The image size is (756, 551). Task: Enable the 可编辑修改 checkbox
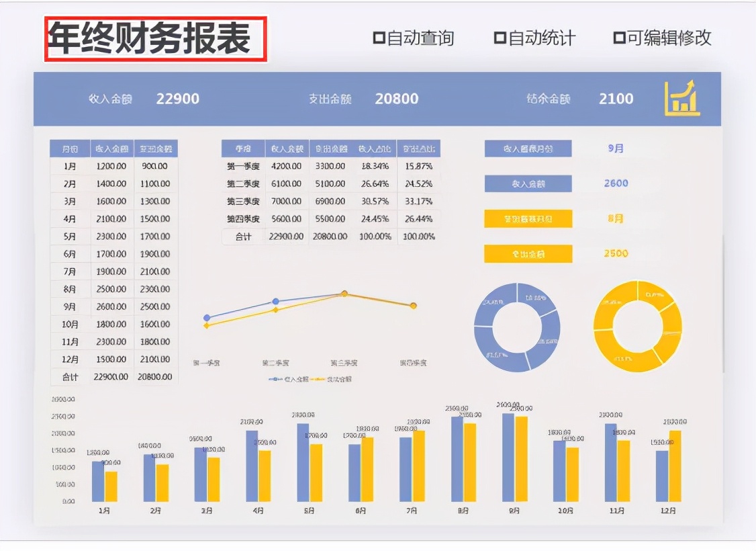[619, 38]
